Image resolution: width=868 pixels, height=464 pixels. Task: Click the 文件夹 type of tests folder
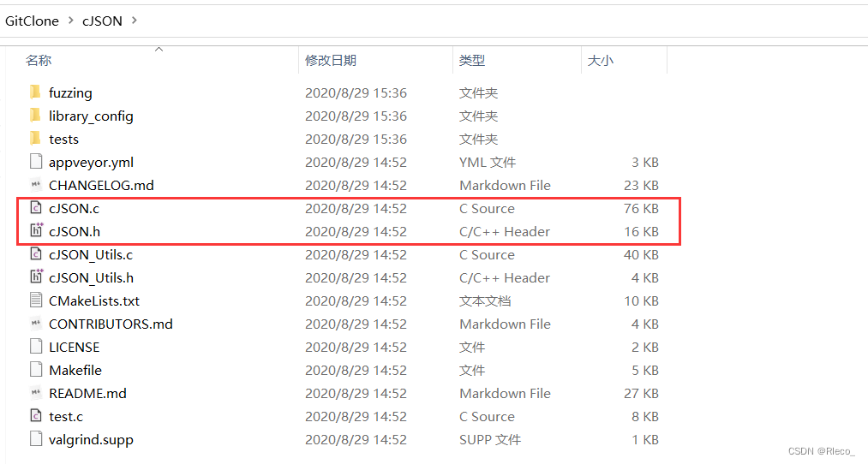(478, 140)
